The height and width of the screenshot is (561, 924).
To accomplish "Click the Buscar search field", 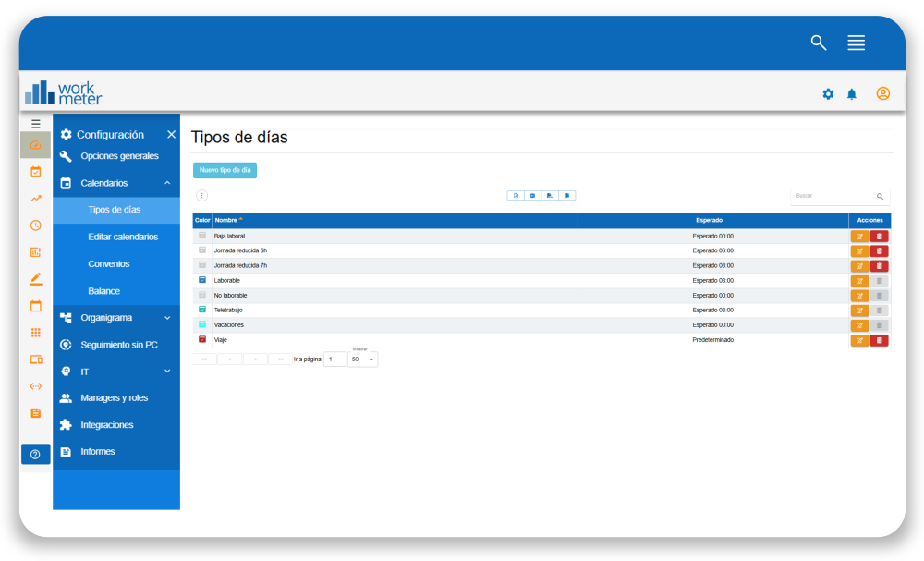I will tap(832, 196).
